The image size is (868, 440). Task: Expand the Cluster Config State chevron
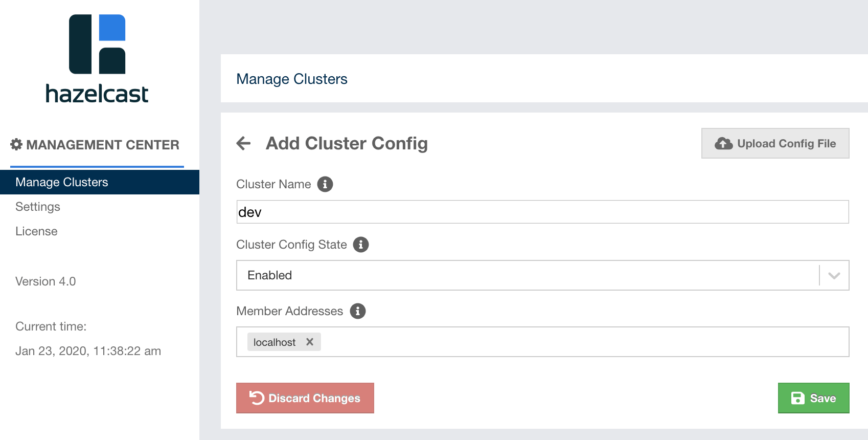[834, 276]
